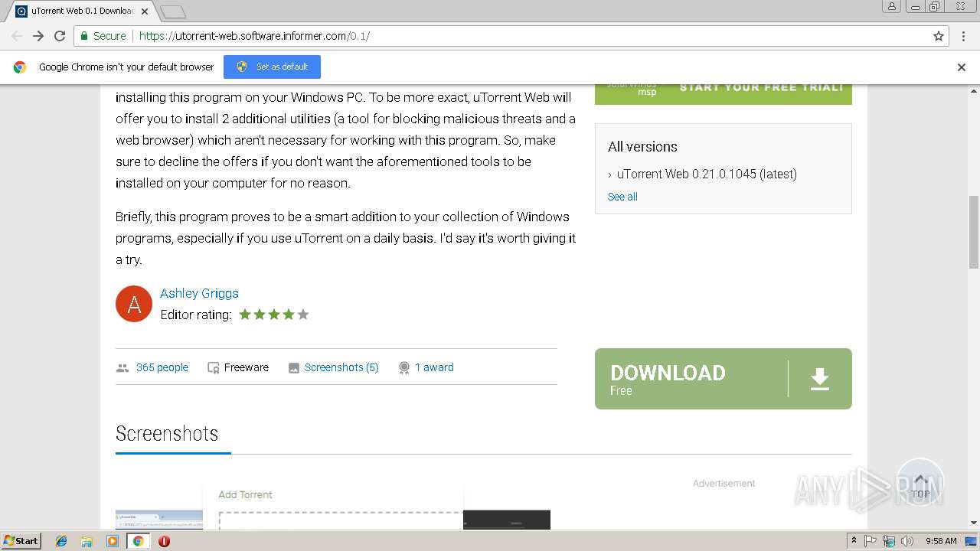Jump to page top with TOP button
This screenshot has height=551, width=980.
[920, 483]
